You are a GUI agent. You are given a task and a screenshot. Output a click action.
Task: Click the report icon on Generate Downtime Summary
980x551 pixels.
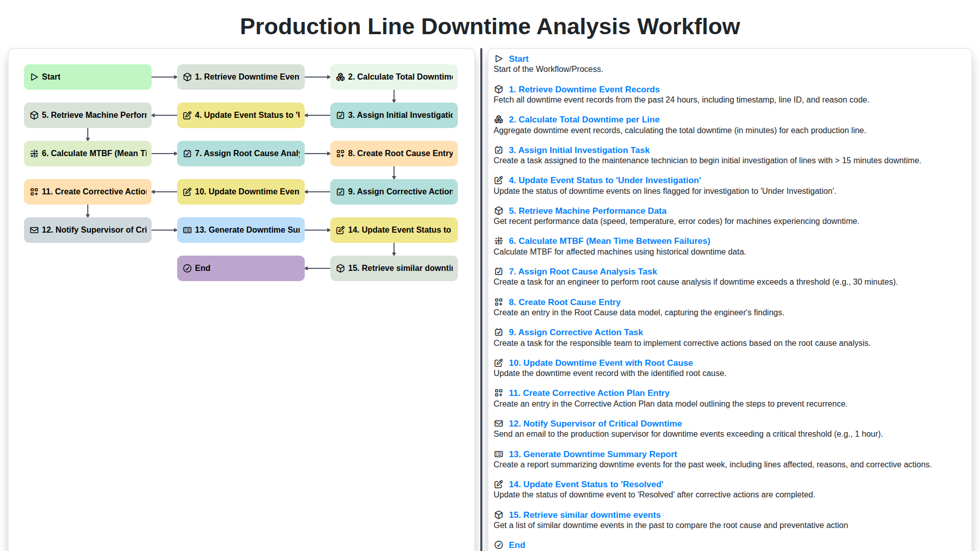pos(187,230)
